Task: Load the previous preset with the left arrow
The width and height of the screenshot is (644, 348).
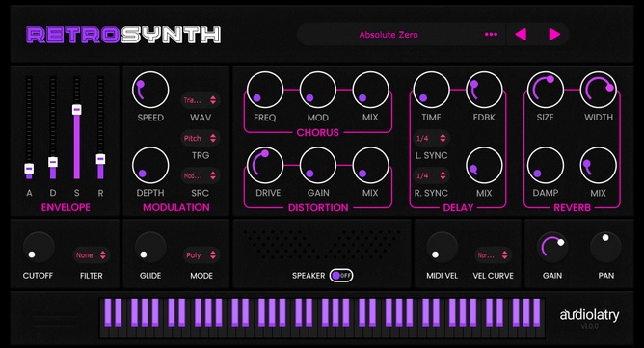Action: pos(521,35)
